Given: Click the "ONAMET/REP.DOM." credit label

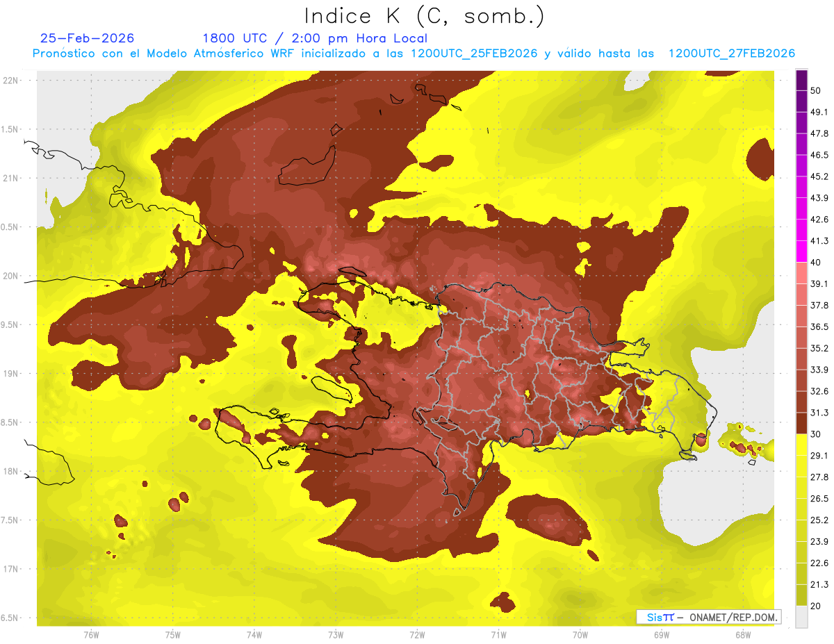Looking at the screenshot, I should click(x=733, y=617).
